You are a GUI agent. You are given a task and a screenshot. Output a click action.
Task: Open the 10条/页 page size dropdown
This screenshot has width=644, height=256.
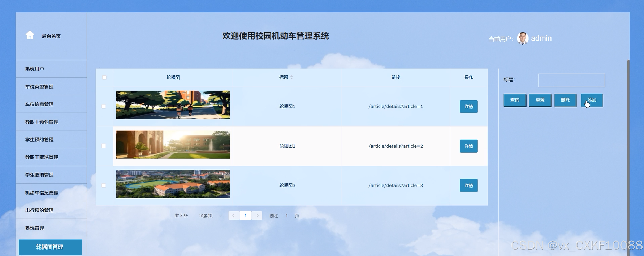coord(209,216)
